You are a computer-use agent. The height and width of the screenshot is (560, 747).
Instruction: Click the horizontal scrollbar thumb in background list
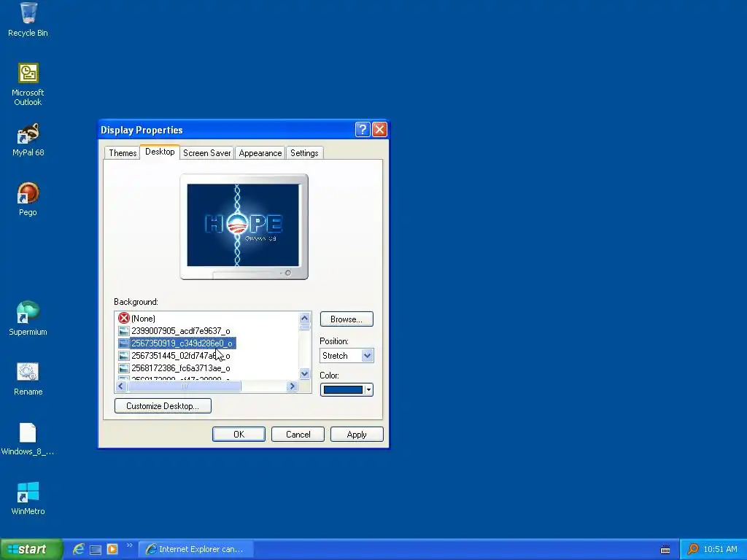coord(184,386)
